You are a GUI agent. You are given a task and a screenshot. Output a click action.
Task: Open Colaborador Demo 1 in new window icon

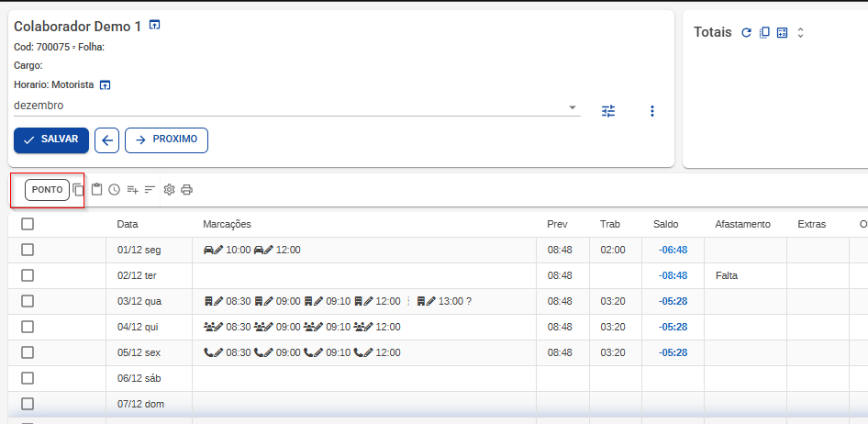155,25
